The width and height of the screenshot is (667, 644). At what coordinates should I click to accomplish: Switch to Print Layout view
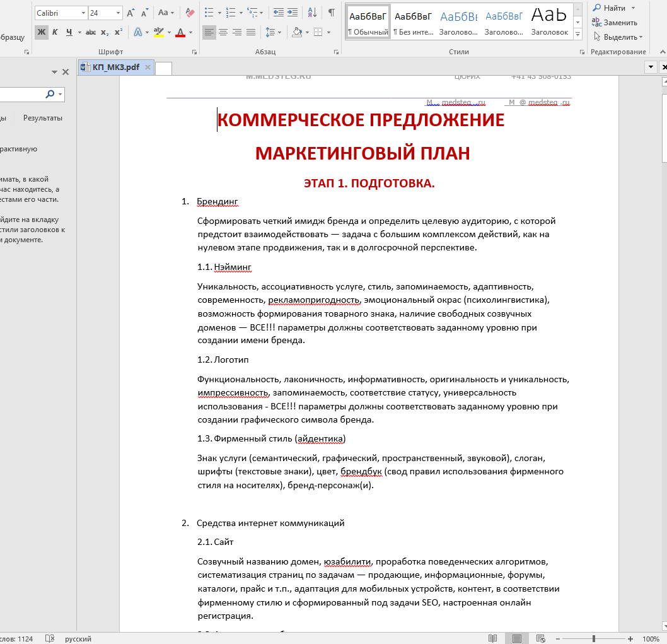point(517,638)
